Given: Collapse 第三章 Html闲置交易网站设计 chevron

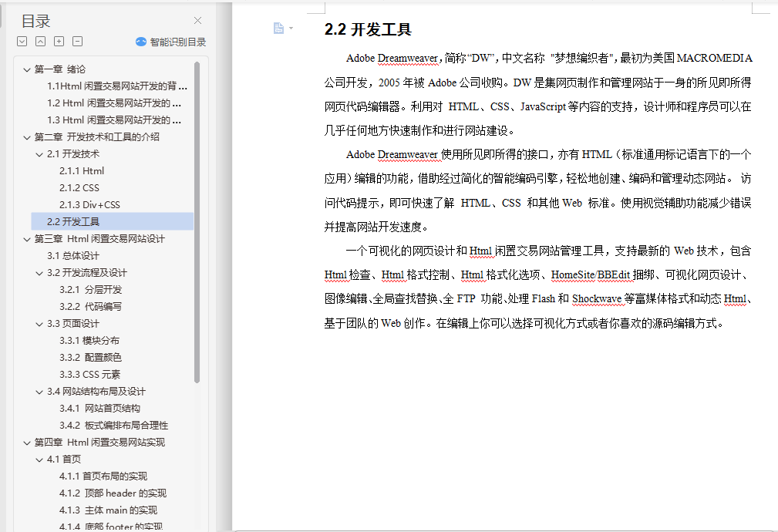Looking at the screenshot, I should click(27, 239).
